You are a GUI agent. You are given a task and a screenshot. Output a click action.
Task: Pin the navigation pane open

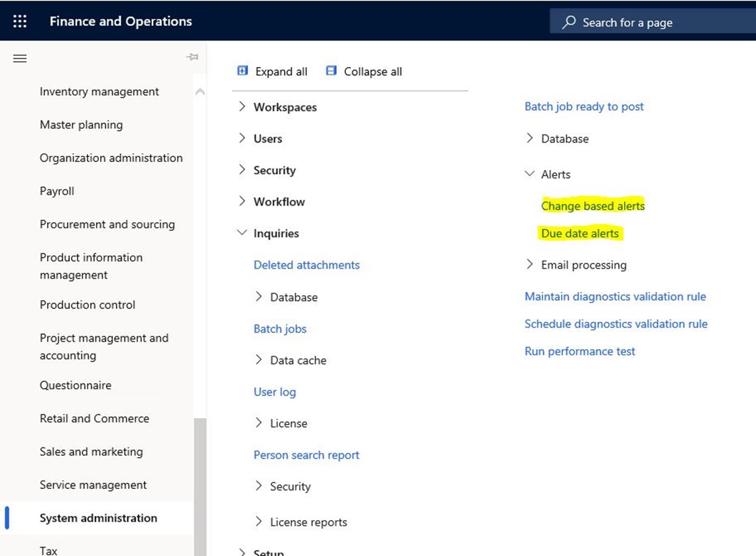coord(192,58)
